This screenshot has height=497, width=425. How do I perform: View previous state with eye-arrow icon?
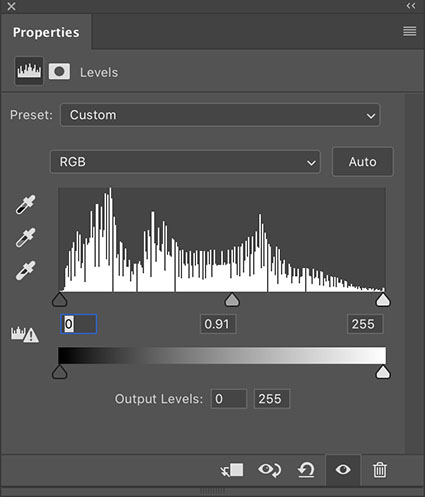click(x=270, y=470)
